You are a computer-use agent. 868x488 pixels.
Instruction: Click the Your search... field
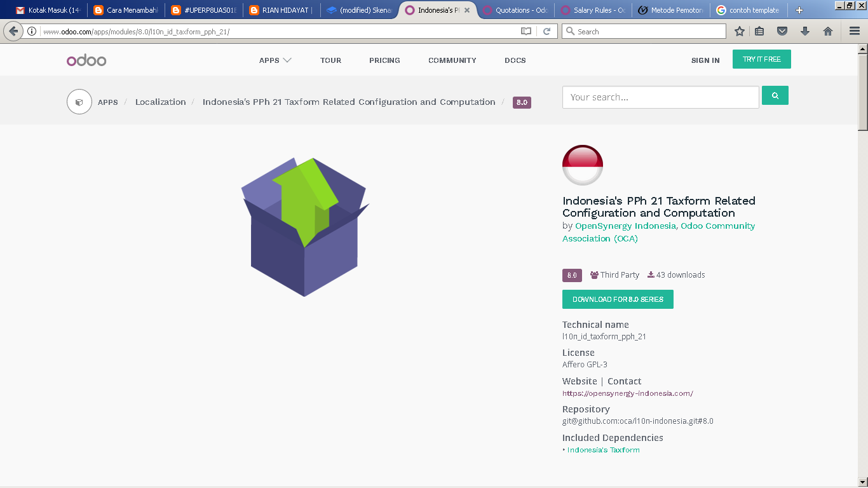[x=661, y=97]
